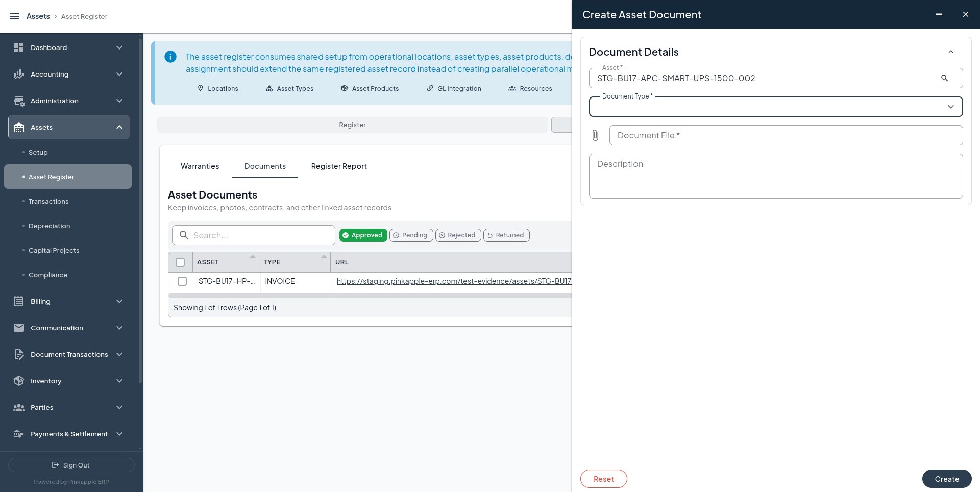Click the Asset field search magnifier
The height and width of the screenshot is (492, 980).
pyautogui.click(x=944, y=78)
